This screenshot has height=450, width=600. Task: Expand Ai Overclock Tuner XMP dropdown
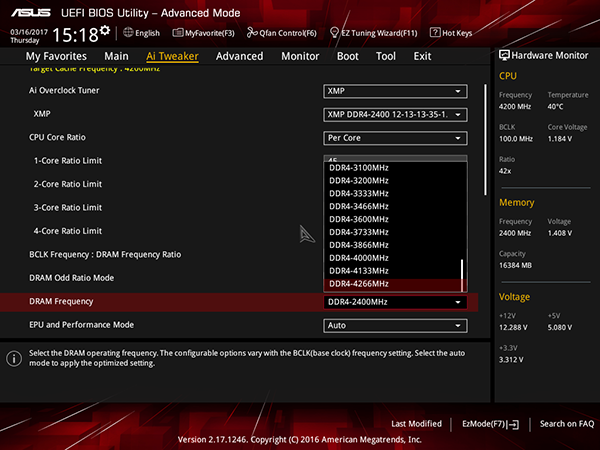(x=395, y=91)
